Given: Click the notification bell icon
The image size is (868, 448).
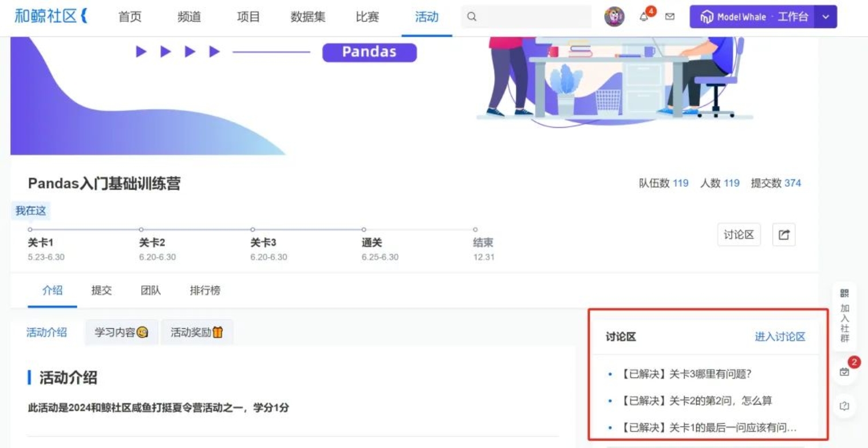Looking at the screenshot, I should point(645,17).
